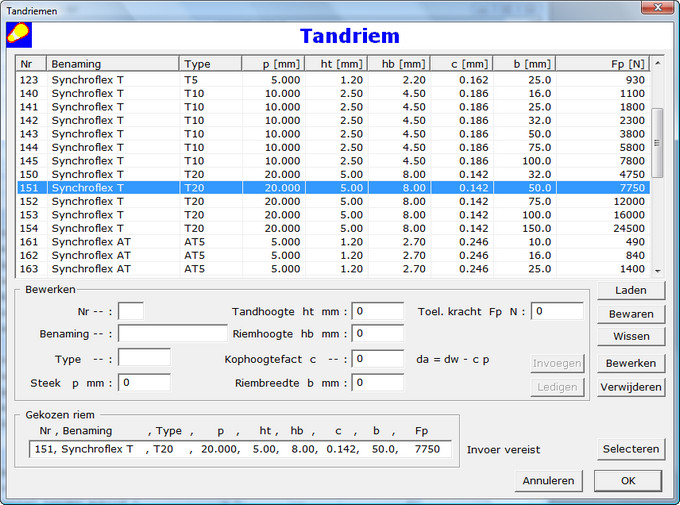Click the light bulb hint icon
Screen dimensions: 680x505
click(19, 35)
